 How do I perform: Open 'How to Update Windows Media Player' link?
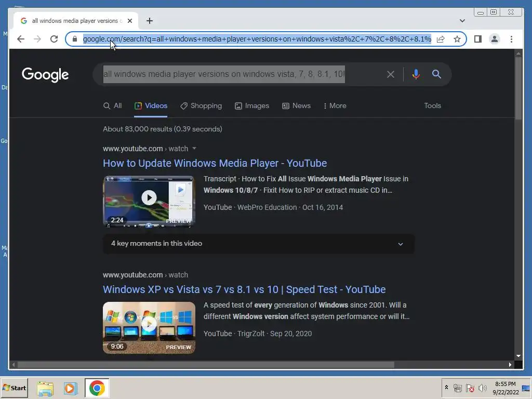pyautogui.click(x=215, y=163)
